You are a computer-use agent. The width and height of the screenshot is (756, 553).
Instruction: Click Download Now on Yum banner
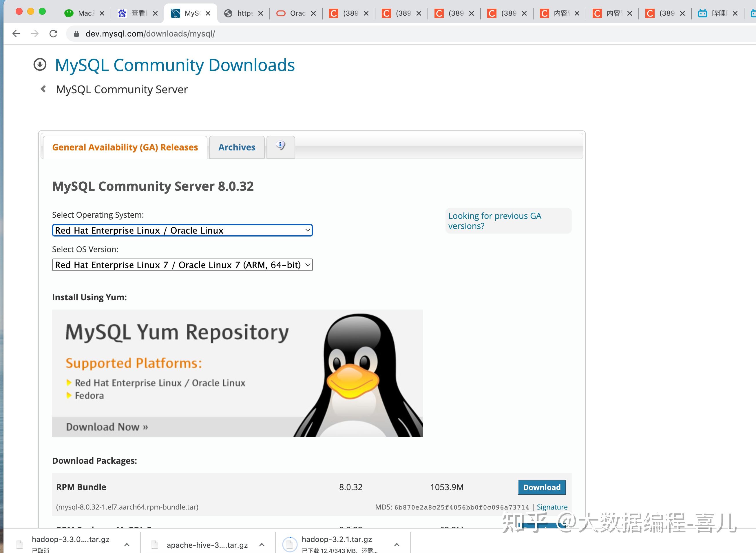[107, 427]
